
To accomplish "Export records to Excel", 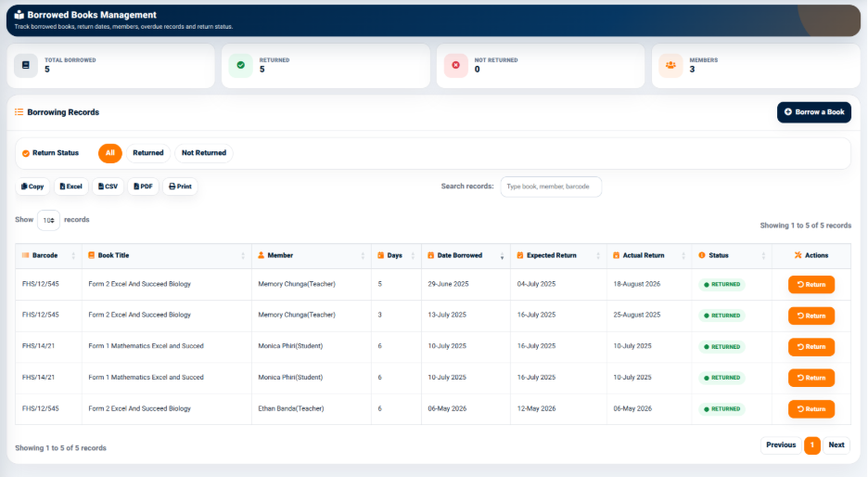I will point(70,187).
